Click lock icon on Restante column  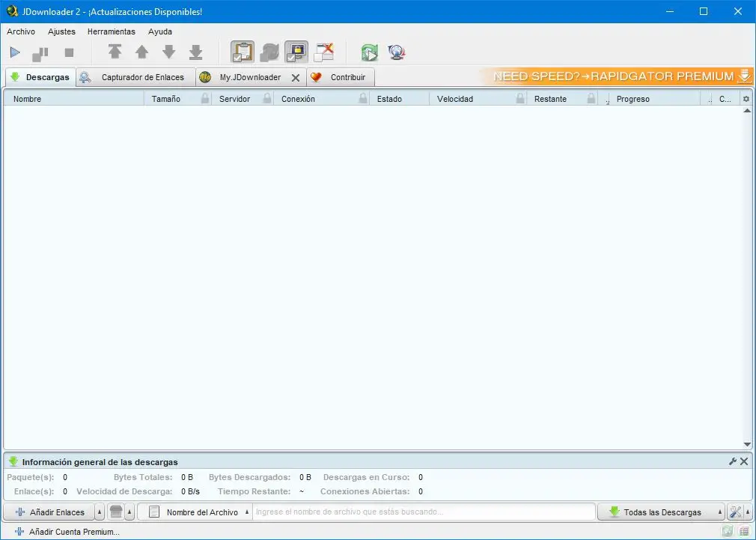[x=591, y=98]
